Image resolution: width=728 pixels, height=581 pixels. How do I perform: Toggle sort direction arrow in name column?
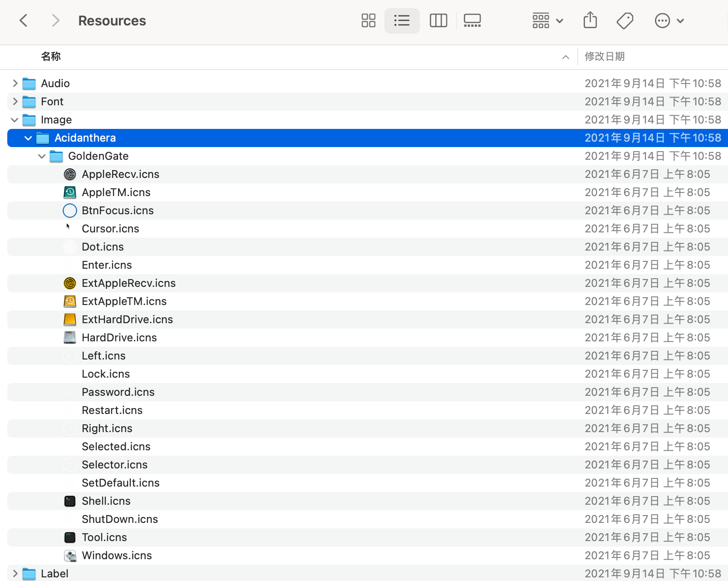click(566, 57)
